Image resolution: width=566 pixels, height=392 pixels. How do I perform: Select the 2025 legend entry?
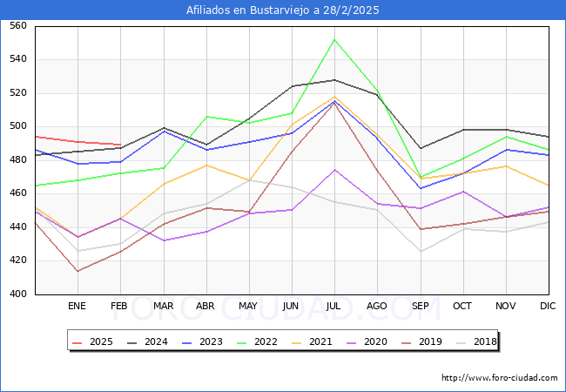coord(92,341)
